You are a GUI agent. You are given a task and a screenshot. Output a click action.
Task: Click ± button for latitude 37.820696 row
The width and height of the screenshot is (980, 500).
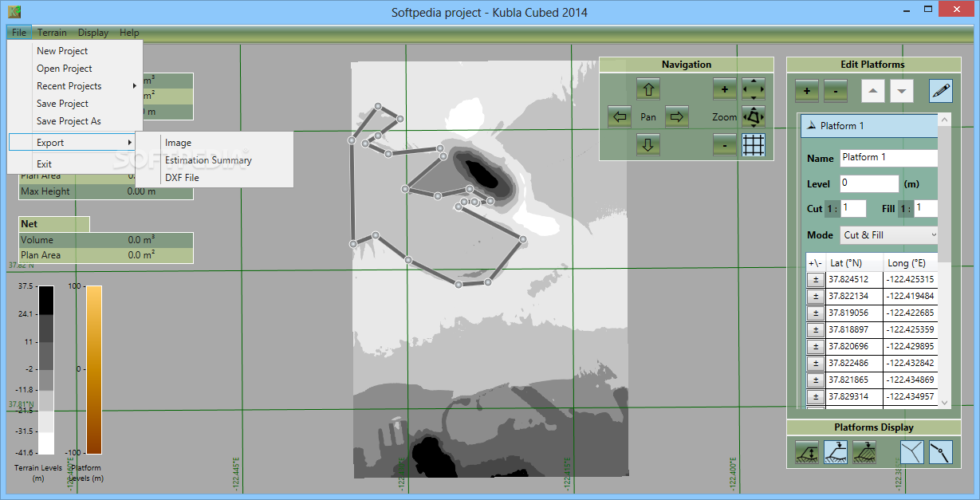click(815, 346)
